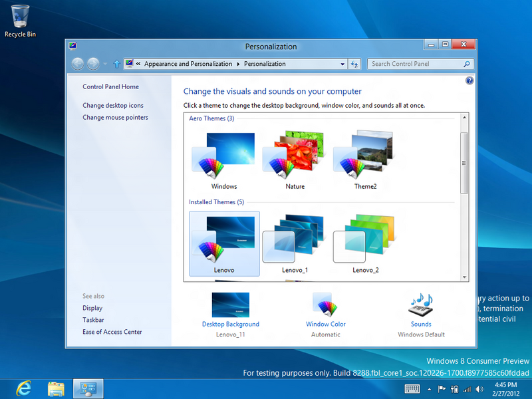
Task: Open the Sounds music notes icon
Action: coord(420,305)
